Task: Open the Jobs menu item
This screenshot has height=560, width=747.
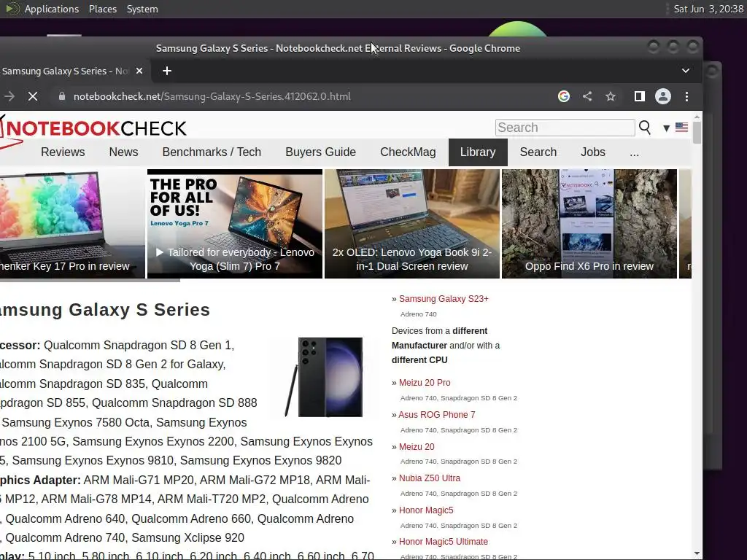Action: [592, 152]
